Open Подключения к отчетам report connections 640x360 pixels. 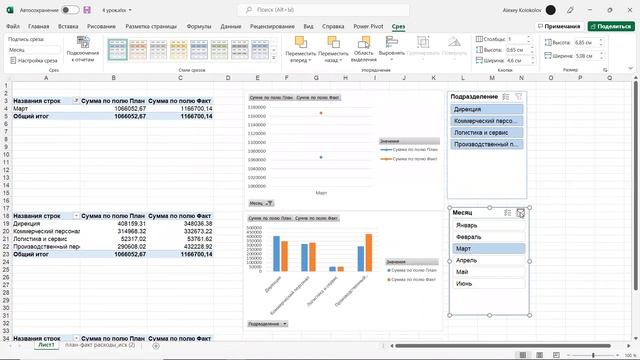click(x=83, y=49)
